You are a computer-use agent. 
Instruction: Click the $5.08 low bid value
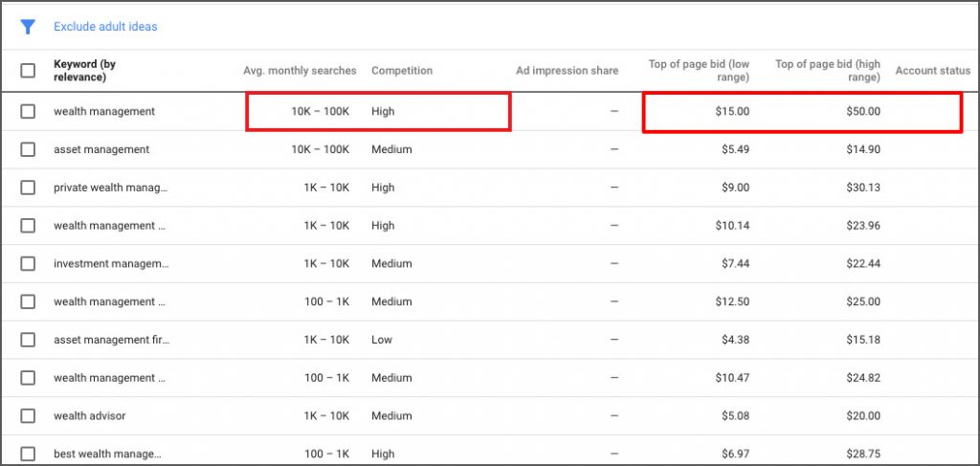tap(736, 415)
